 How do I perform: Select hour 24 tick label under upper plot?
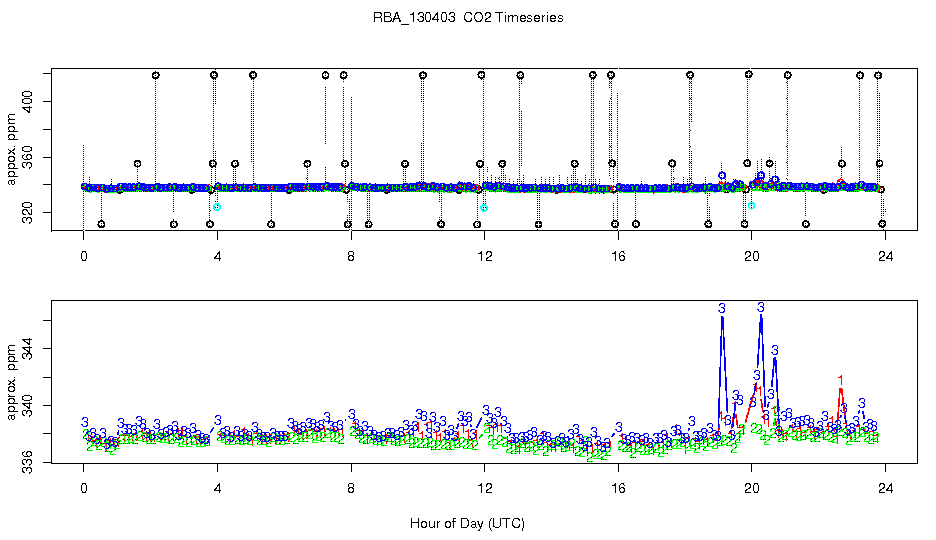(886, 256)
